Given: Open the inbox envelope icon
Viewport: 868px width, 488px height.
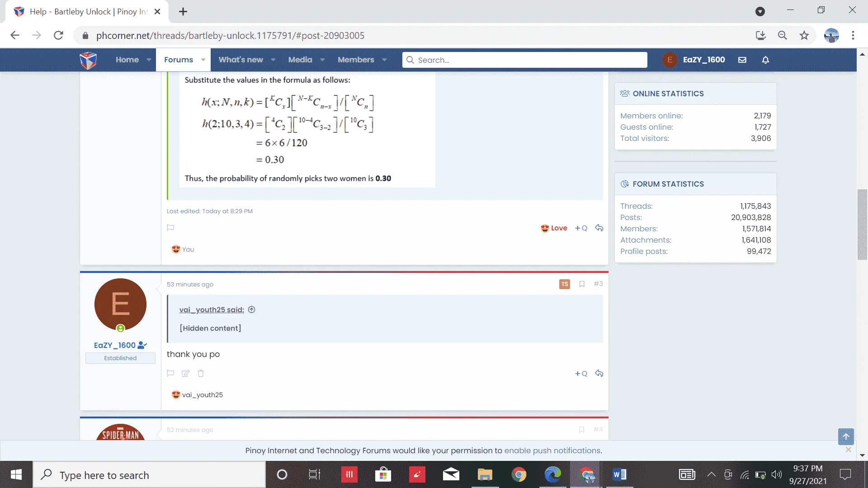Looking at the screenshot, I should pos(742,60).
